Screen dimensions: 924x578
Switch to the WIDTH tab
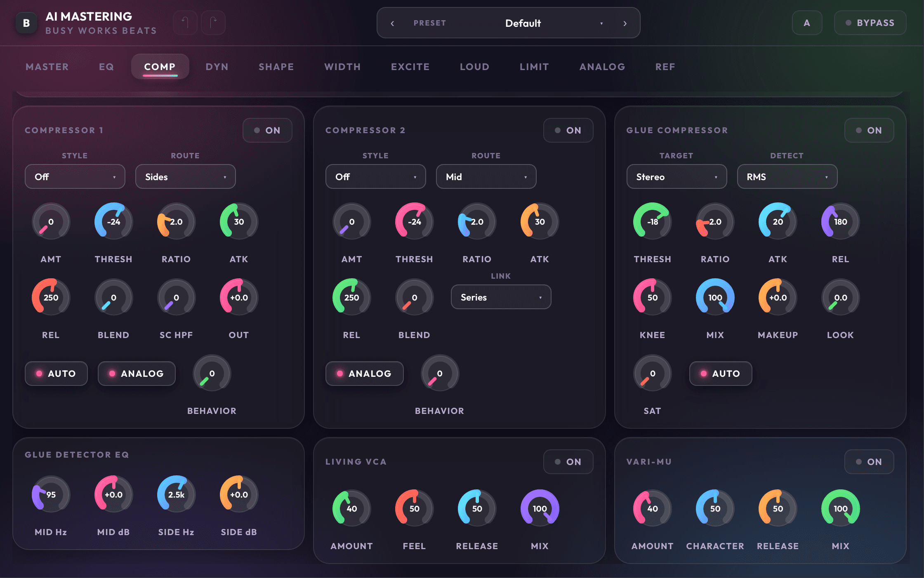342,66
